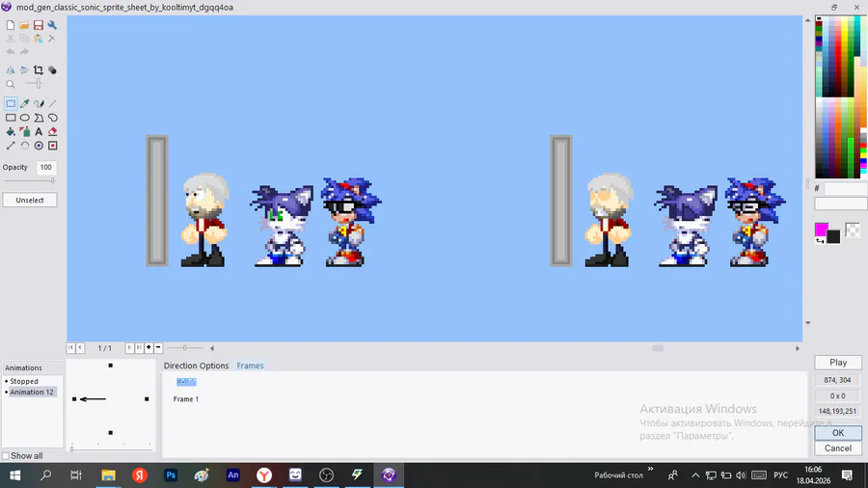Click the magenta foreground color swatch

[822, 230]
